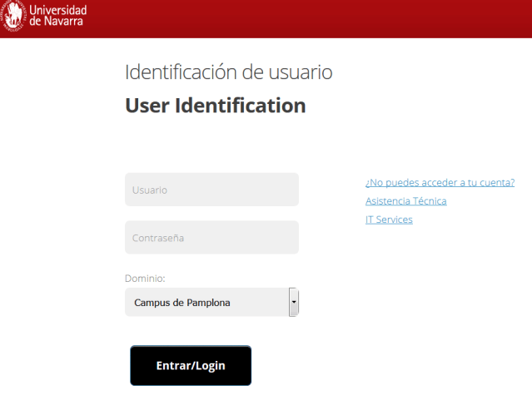This screenshot has width=532, height=395.
Task: Click the right end of the Contraseña field
Action: 287,238
